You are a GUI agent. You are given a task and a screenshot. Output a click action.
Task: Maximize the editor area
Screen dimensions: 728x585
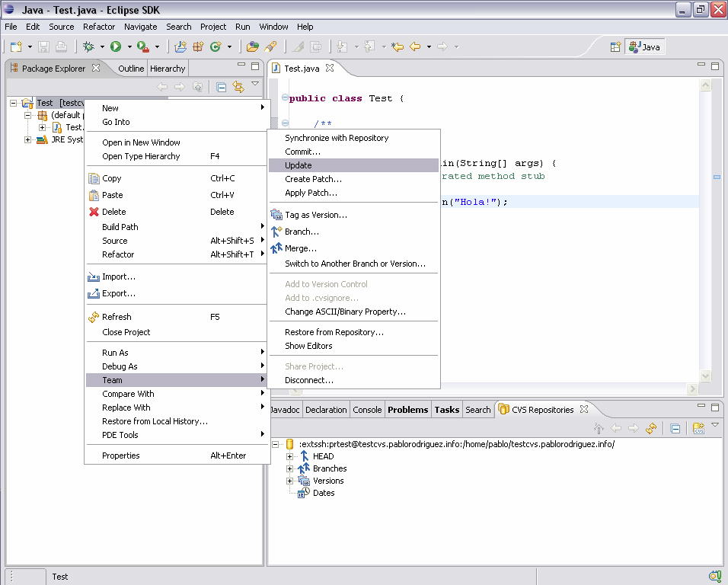tap(715, 66)
